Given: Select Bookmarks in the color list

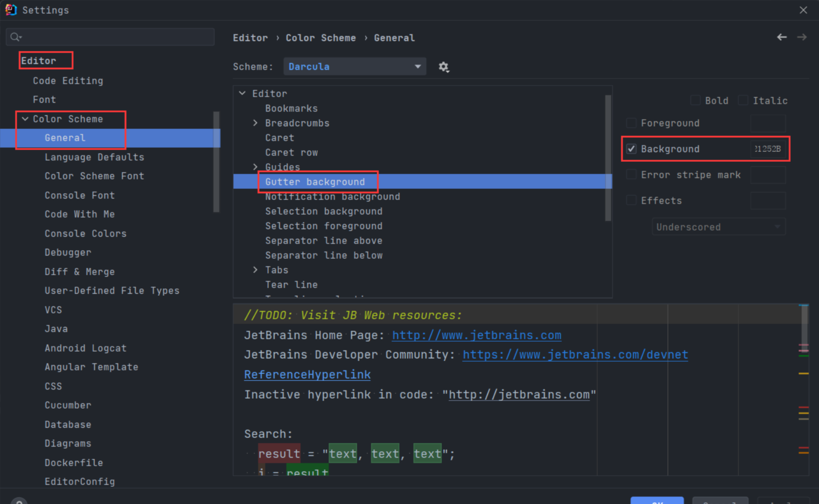Looking at the screenshot, I should [x=292, y=109].
